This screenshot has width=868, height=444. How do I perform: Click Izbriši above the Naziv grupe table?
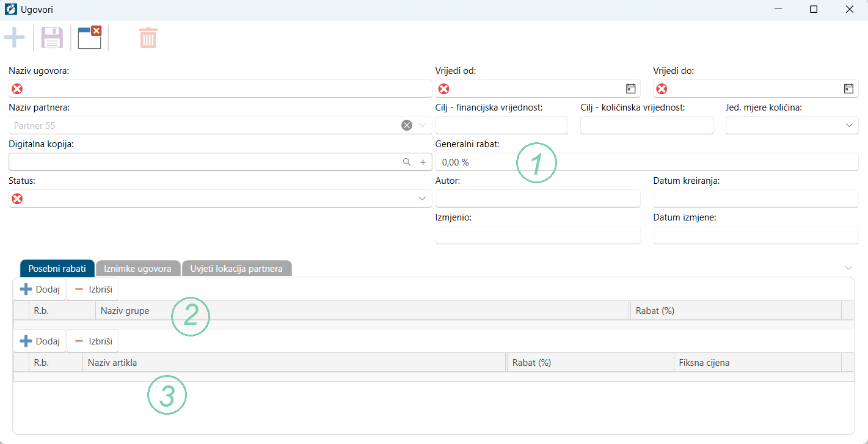click(93, 289)
